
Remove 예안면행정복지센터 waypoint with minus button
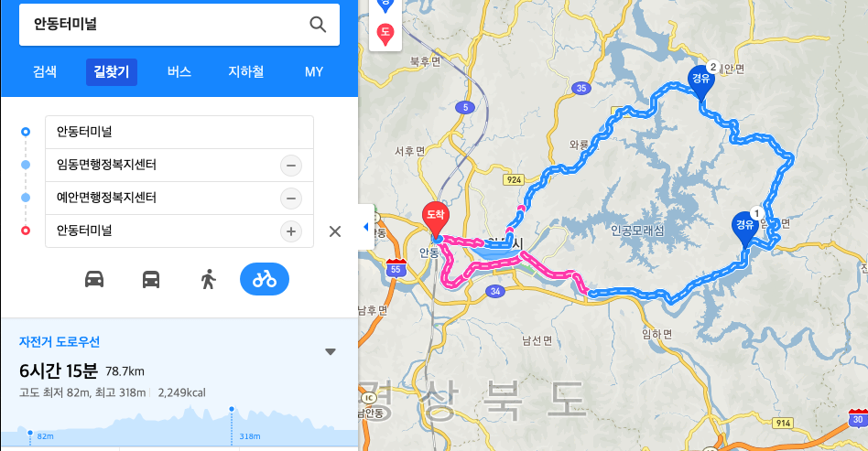[291, 199]
